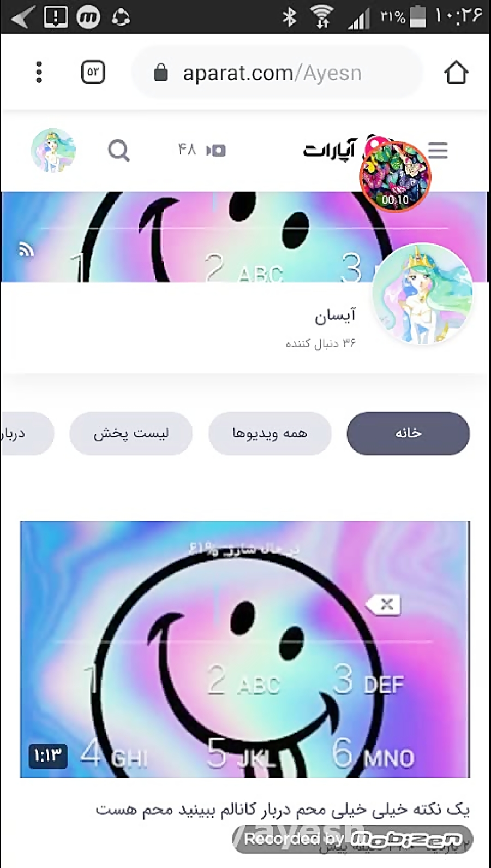
Task: Open the browser tab switcher showing ۵۳
Action: point(93,72)
